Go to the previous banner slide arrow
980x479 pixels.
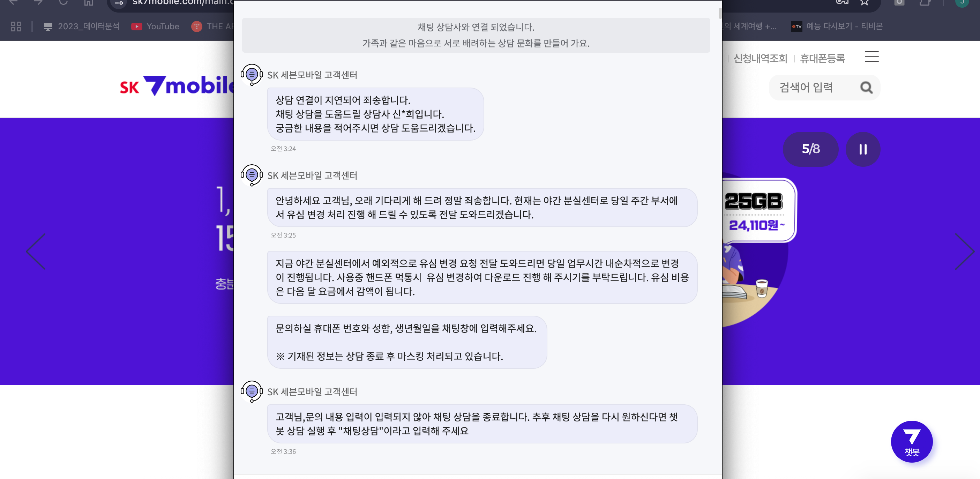[x=36, y=251]
